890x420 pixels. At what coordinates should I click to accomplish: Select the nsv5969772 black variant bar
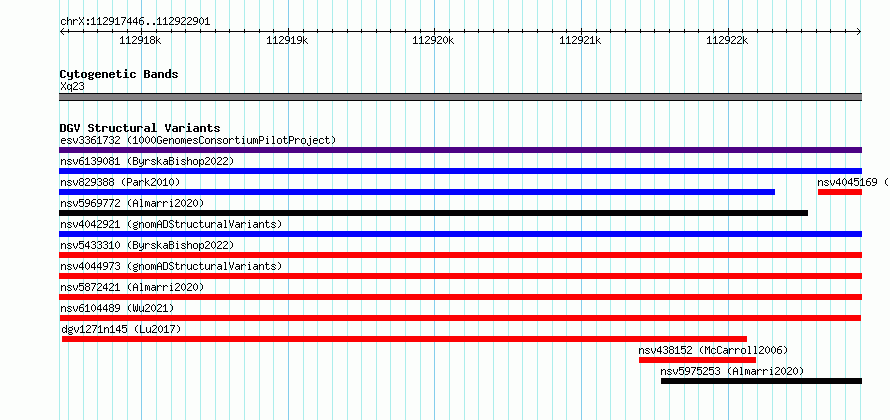[x=433, y=213]
